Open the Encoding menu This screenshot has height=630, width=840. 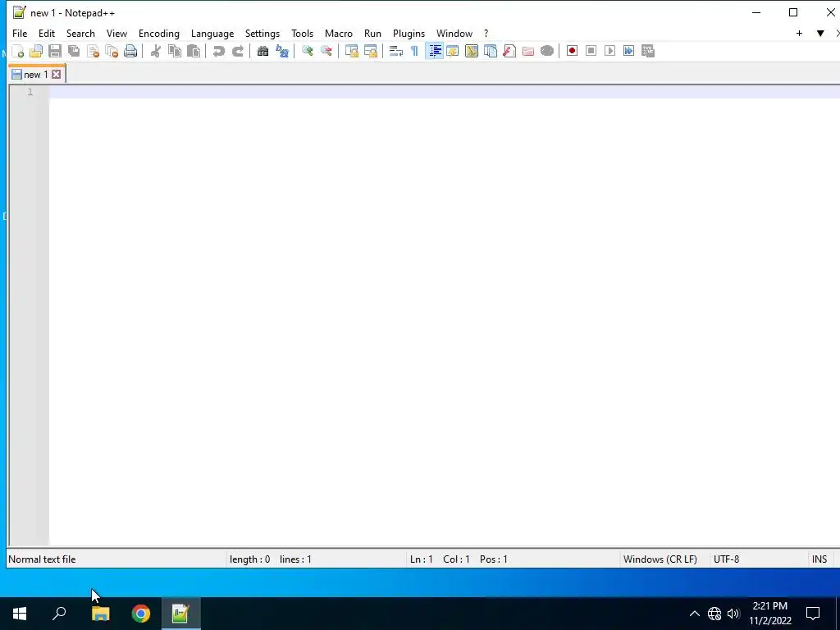point(158,33)
